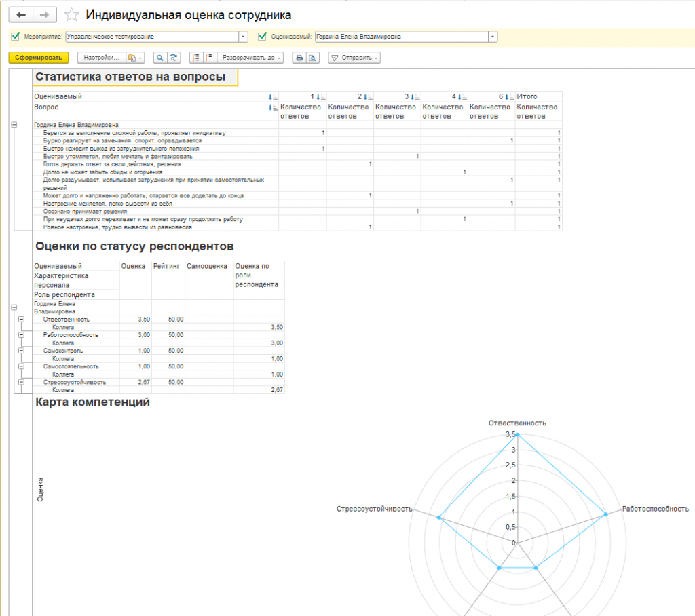The image size is (695, 616).
Task: Select row Может долго и напряженно работать
Action: [298, 196]
